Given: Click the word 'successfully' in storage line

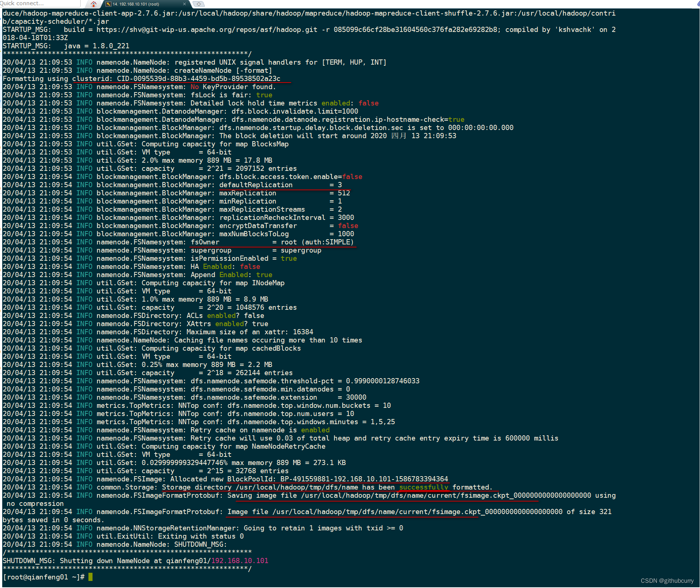Looking at the screenshot, I should tap(424, 487).
